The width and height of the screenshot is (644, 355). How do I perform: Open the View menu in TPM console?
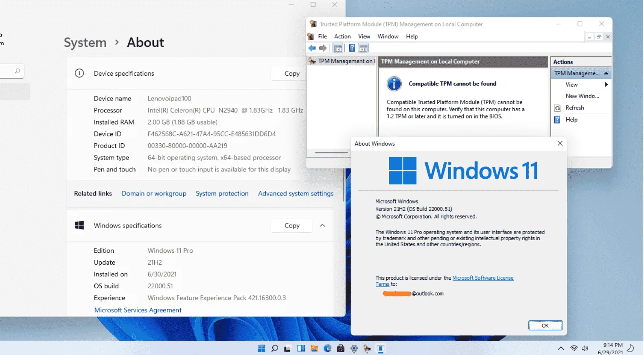tap(364, 36)
